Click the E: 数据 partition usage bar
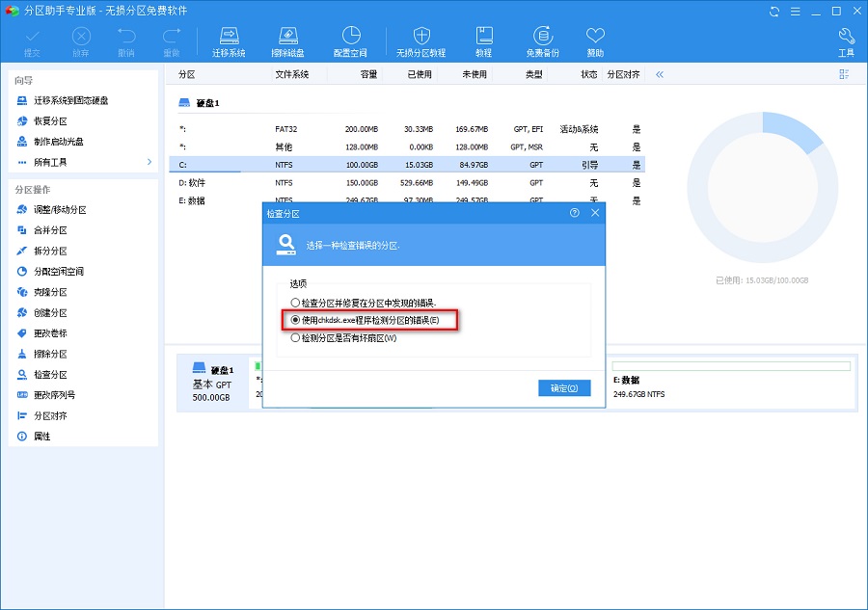 point(731,366)
